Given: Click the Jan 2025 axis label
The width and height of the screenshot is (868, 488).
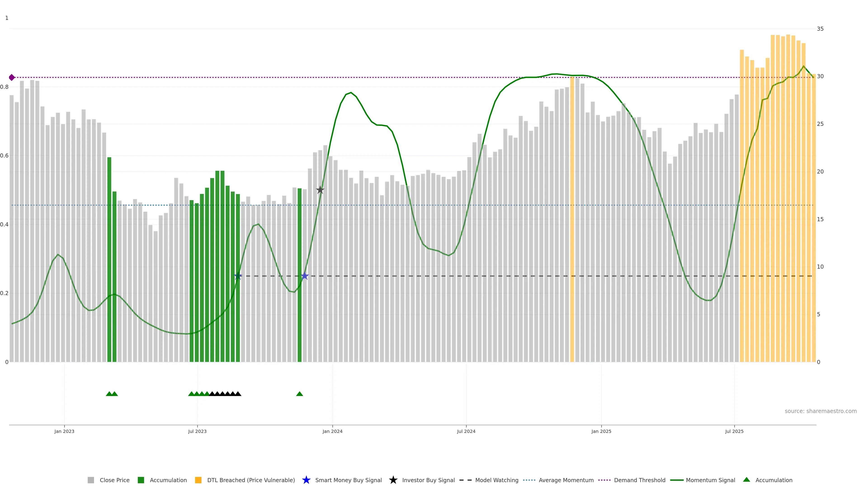Looking at the screenshot, I should (601, 431).
